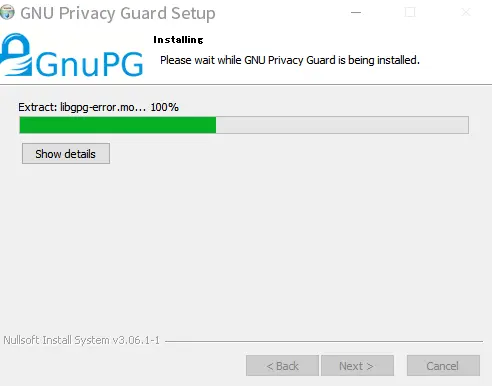Viewport: 492px width, 386px height.
Task: Cancel the GnuPG installation
Action: point(443,366)
